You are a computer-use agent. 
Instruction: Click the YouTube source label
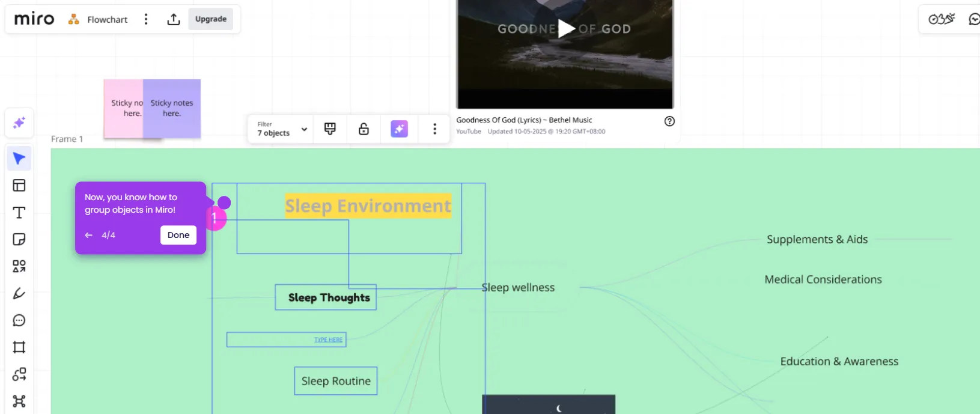(469, 132)
